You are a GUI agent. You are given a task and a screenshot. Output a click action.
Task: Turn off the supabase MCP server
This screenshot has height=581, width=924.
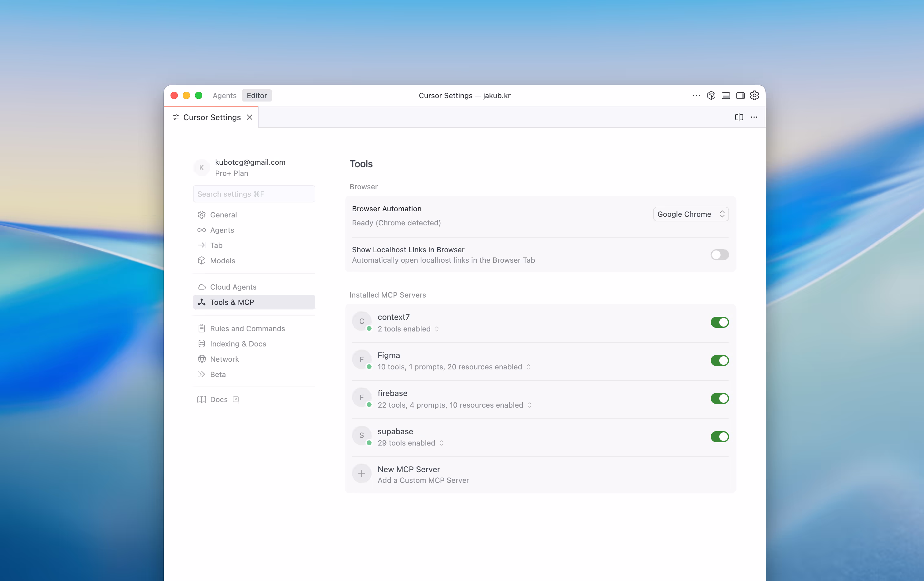(719, 437)
